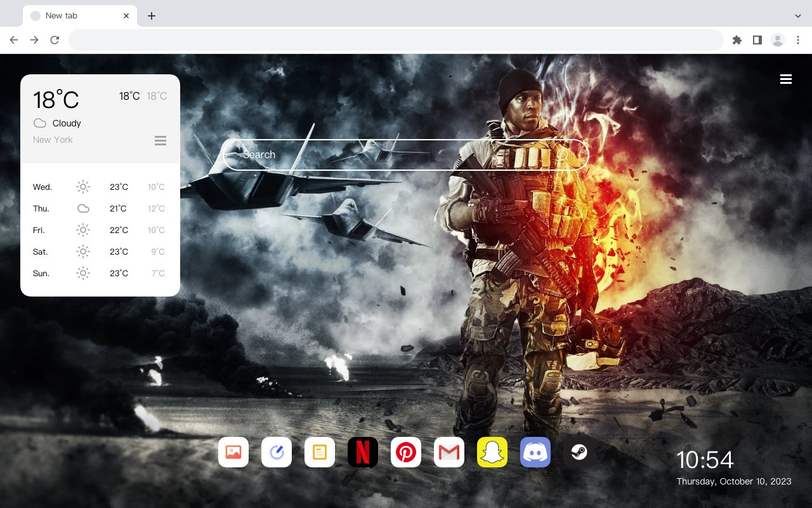This screenshot has height=508, width=812.
Task: Open the Steam shortcut
Action: (x=579, y=452)
